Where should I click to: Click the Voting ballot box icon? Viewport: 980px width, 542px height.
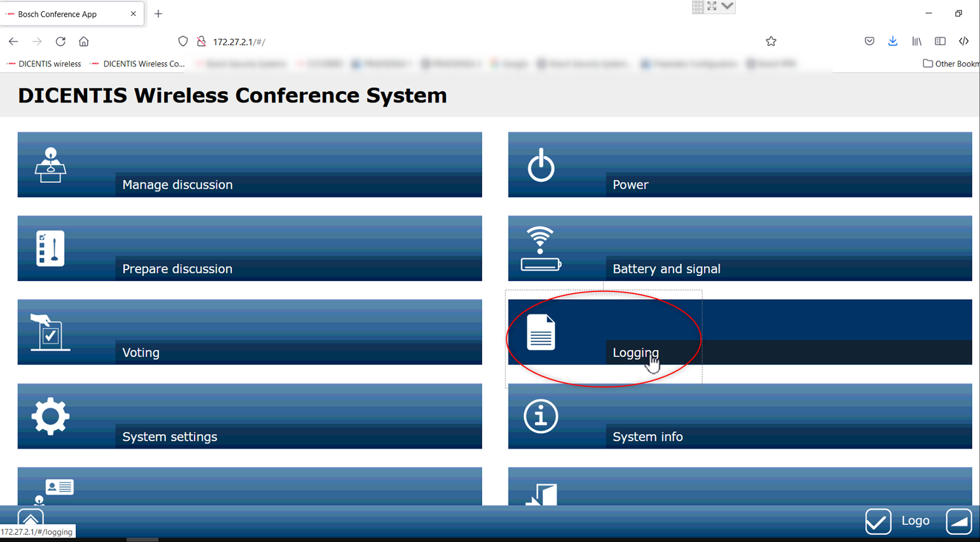tap(50, 332)
